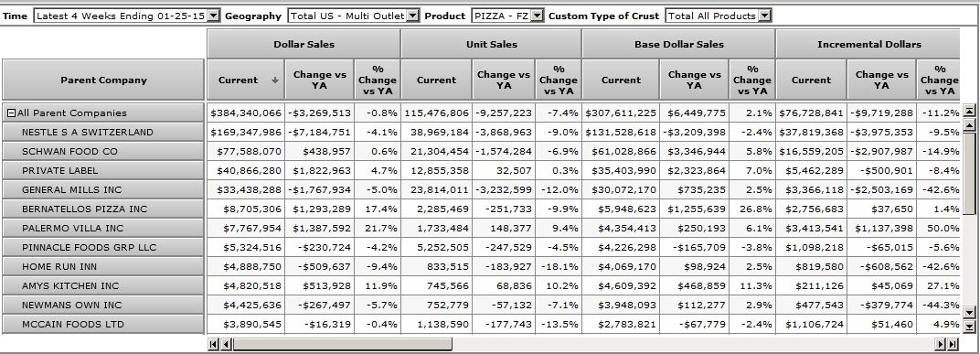Click the vertical scroll up arrow
This screenshot has height=354, width=980.
(969, 125)
